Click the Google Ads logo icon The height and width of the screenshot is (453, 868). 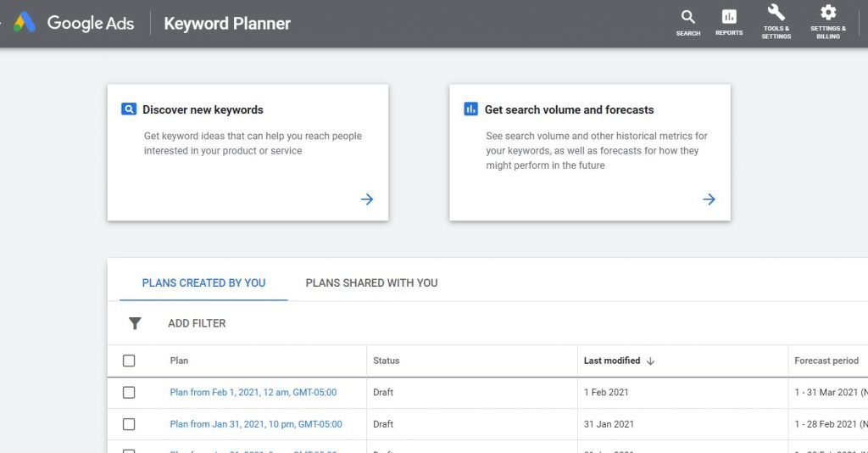(25, 23)
